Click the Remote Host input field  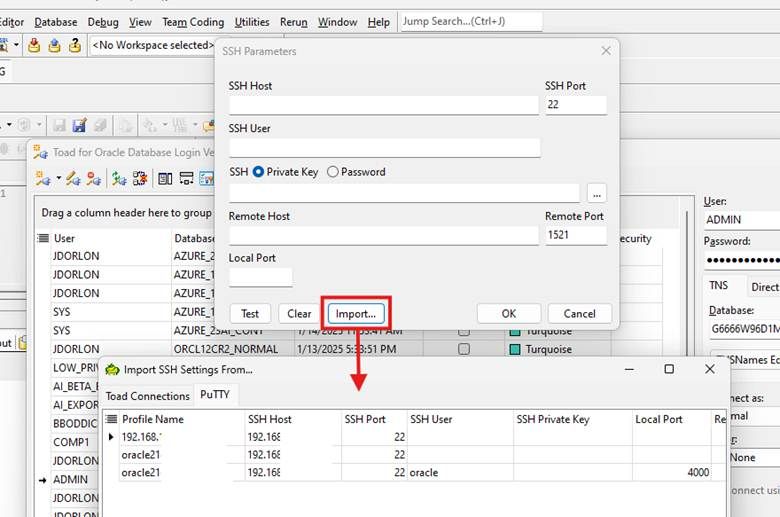pos(384,235)
